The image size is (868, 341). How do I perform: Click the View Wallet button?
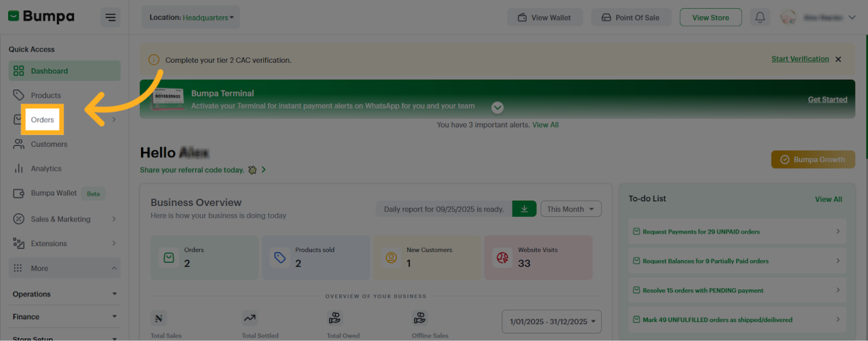(x=545, y=17)
